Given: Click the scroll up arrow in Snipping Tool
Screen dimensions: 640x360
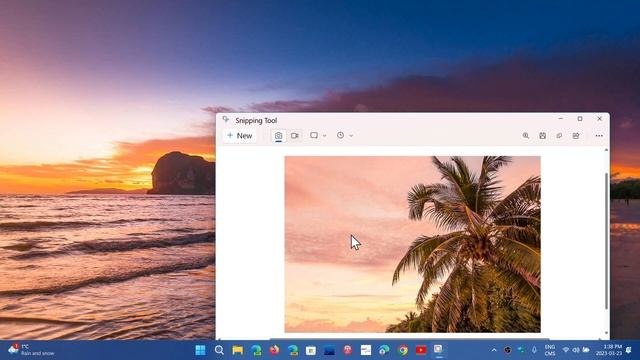Looking at the screenshot, I should (x=606, y=150).
